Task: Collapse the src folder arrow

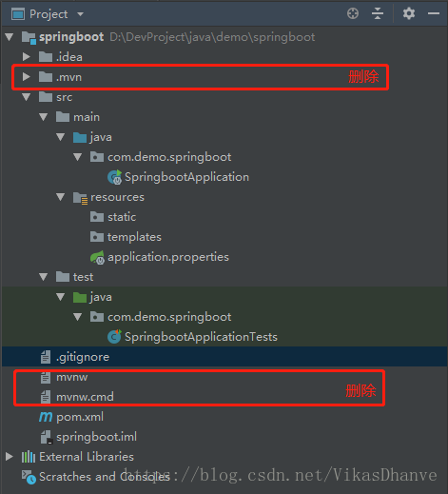Action: [27, 97]
